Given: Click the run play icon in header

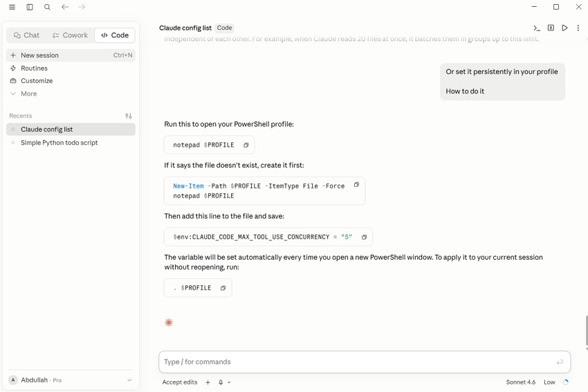Looking at the screenshot, I should [x=564, y=28].
